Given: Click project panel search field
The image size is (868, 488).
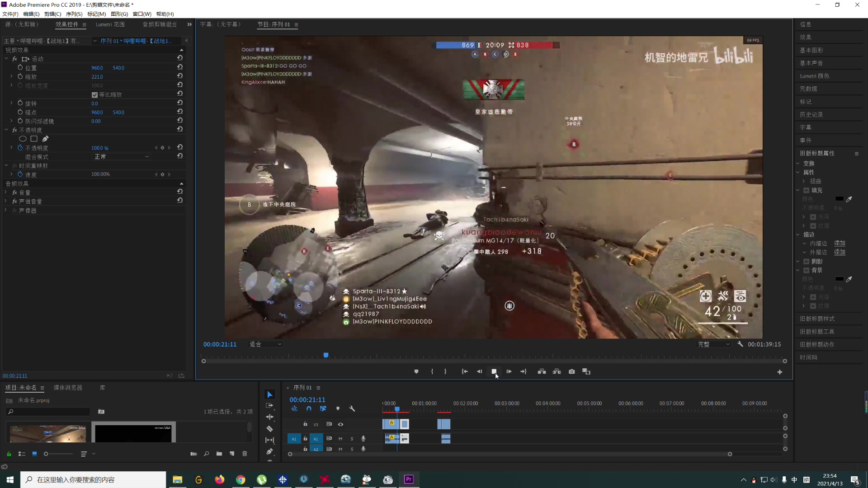Looking at the screenshot, I should pyautogui.click(x=48, y=412).
